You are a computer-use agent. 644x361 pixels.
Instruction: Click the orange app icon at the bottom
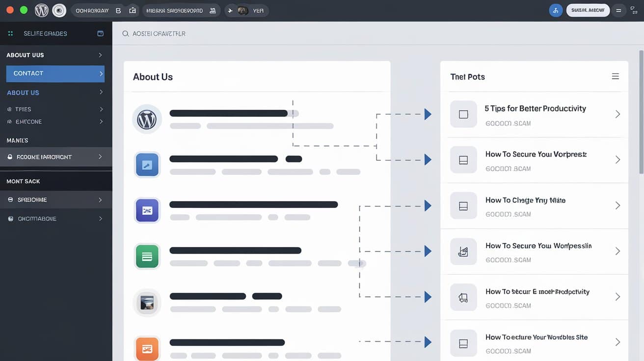pos(147,348)
